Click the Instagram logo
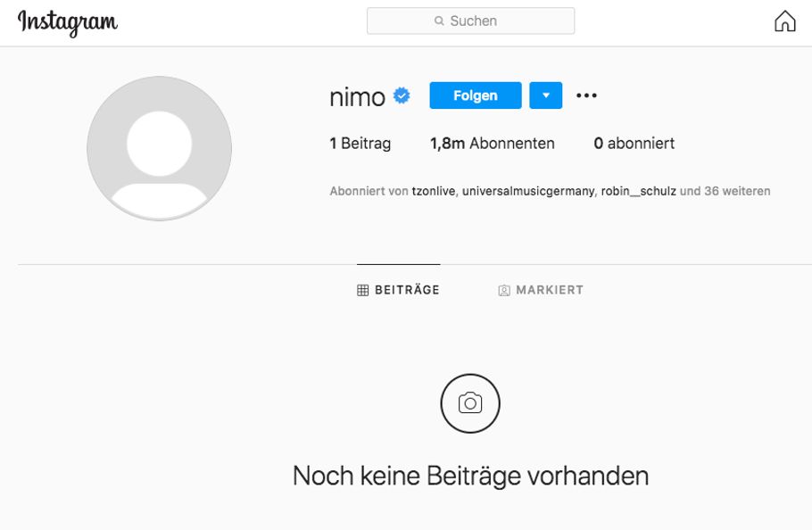 (68, 22)
